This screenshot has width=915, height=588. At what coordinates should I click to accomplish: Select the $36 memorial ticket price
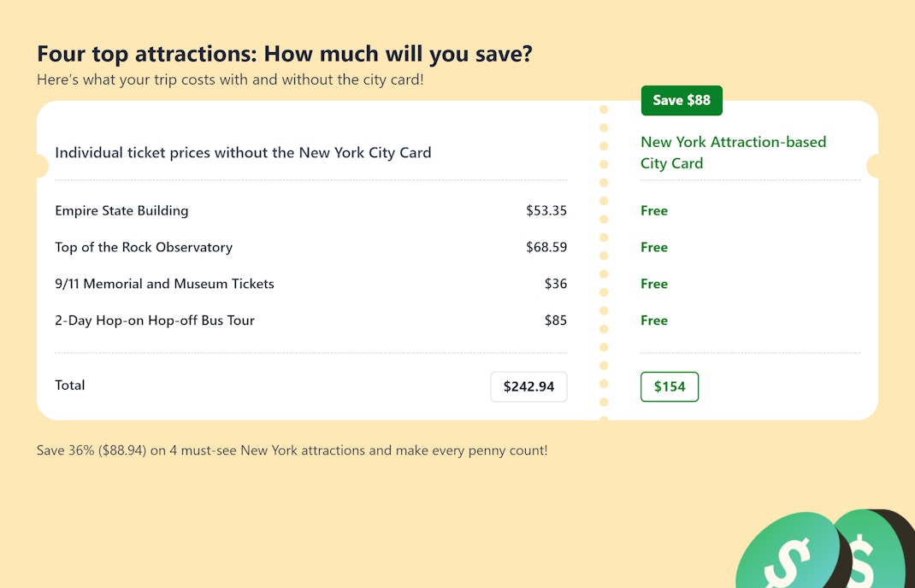(x=556, y=284)
